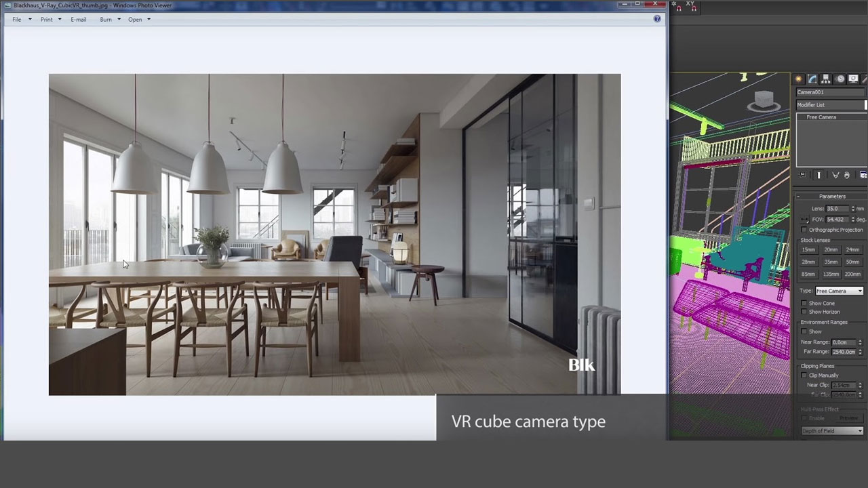The width and height of the screenshot is (868, 488).
Task: Select the 85mm stock lens
Action: pos(808,274)
